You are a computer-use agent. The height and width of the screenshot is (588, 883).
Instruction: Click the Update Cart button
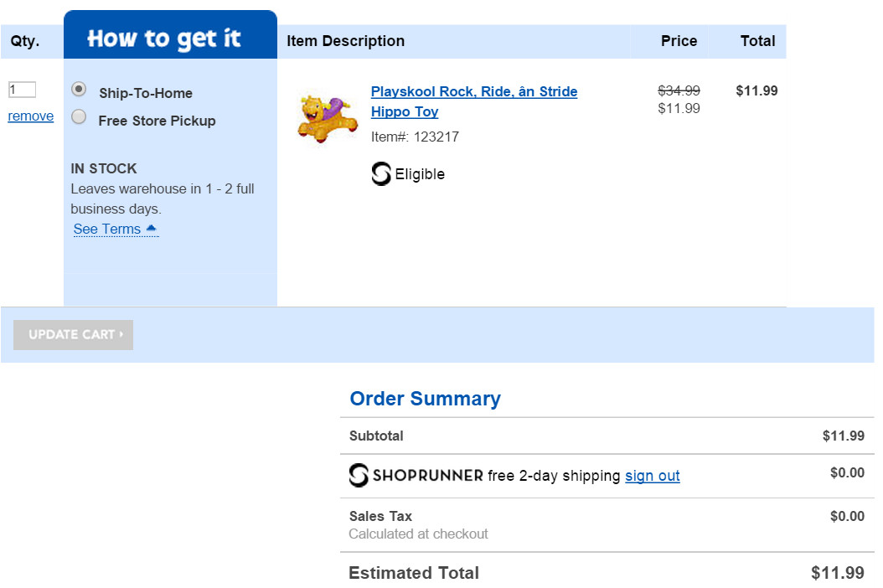[73, 335]
